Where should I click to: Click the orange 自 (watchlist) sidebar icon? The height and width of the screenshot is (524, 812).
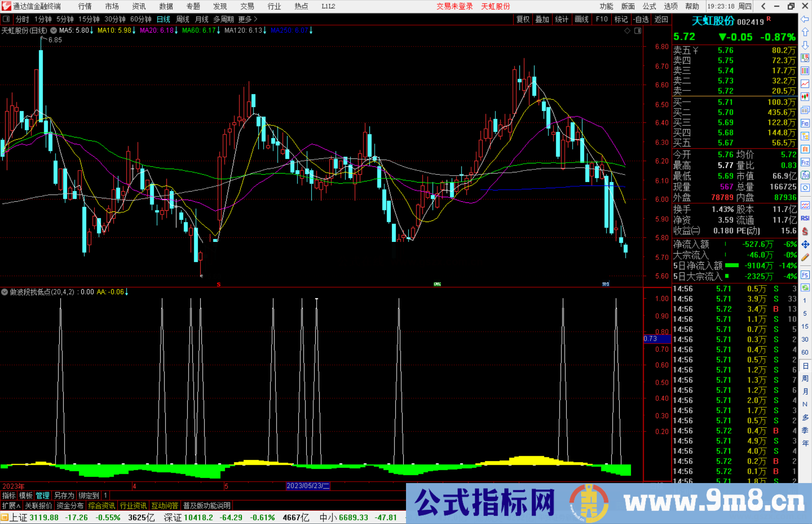tap(805, 149)
